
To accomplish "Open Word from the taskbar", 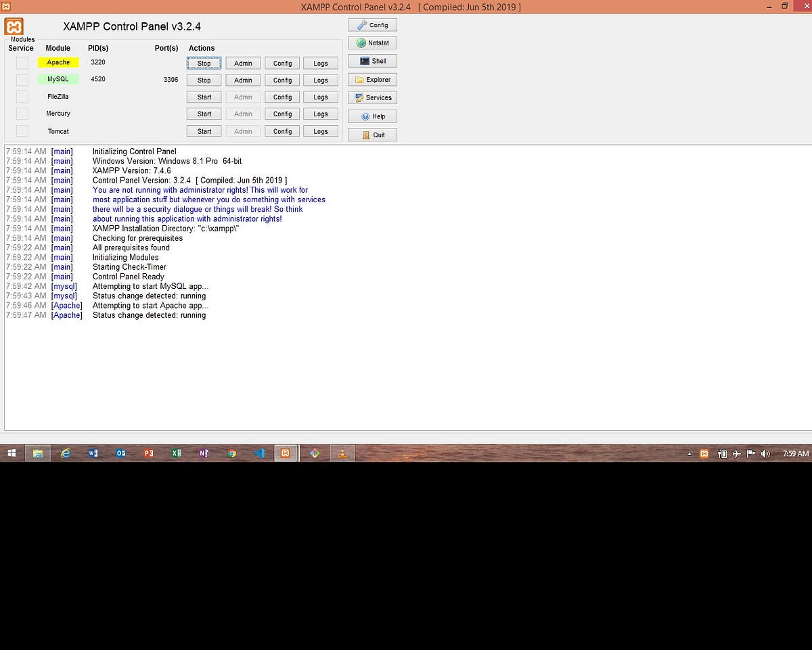I will (x=93, y=453).
